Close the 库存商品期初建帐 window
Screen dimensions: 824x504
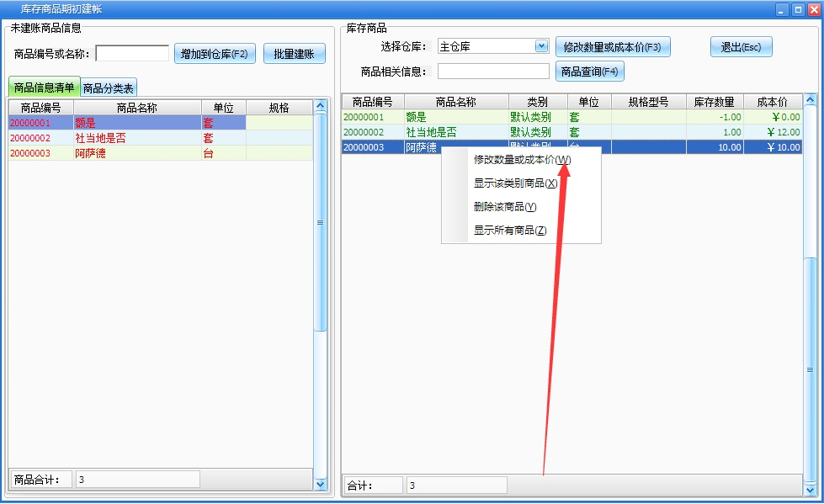pos(814,9)
